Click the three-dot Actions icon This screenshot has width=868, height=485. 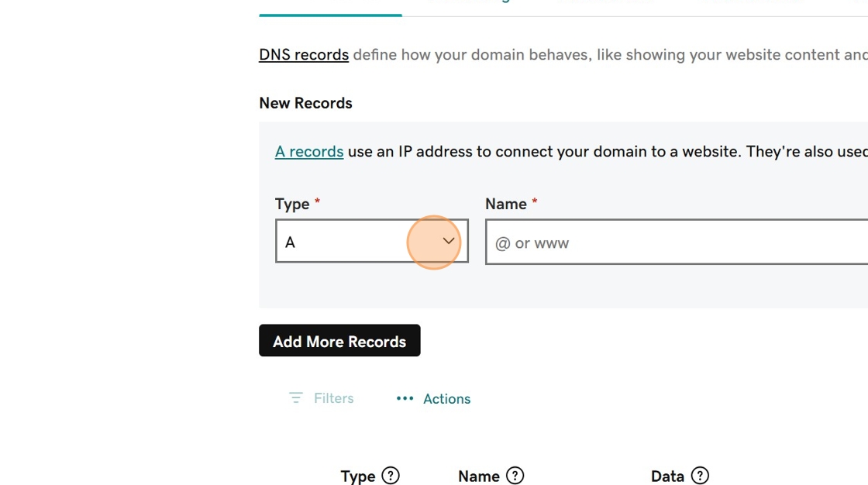(405, 398)
